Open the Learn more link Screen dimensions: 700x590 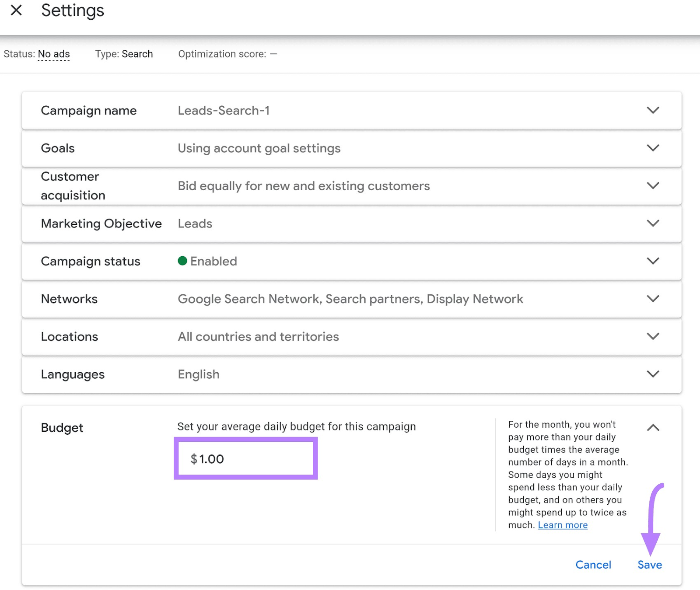563,525
